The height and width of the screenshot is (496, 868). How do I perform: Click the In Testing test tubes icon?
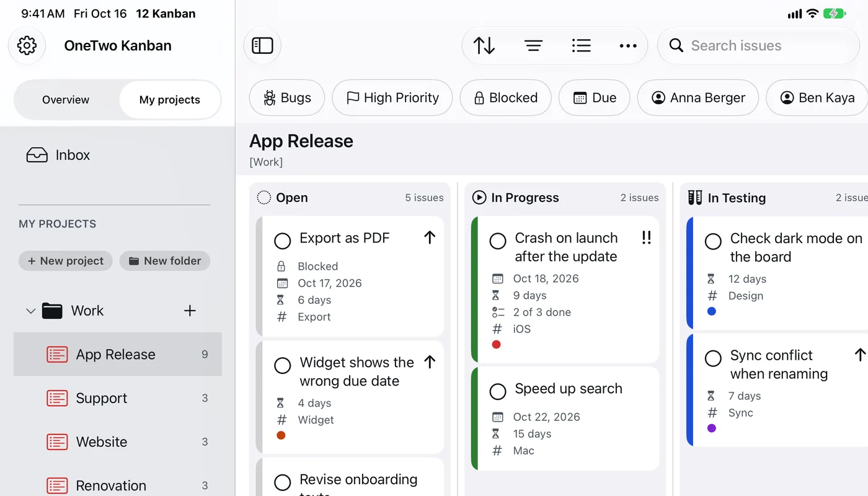pyautogui.click(x=695, y=198)
